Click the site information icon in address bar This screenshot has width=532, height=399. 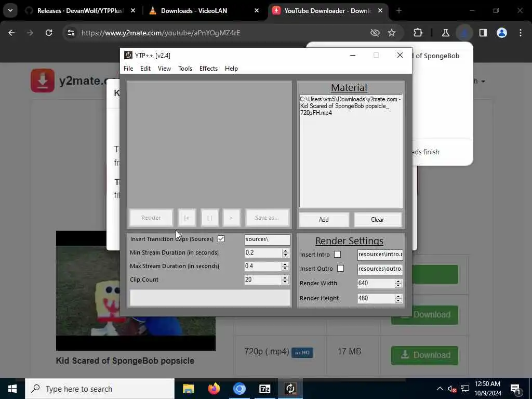point(71,33)
